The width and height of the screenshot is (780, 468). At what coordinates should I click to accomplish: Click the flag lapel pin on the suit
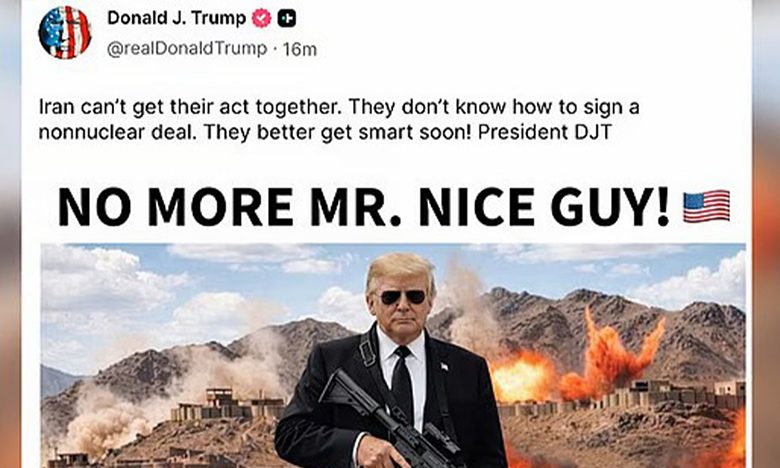444,367
